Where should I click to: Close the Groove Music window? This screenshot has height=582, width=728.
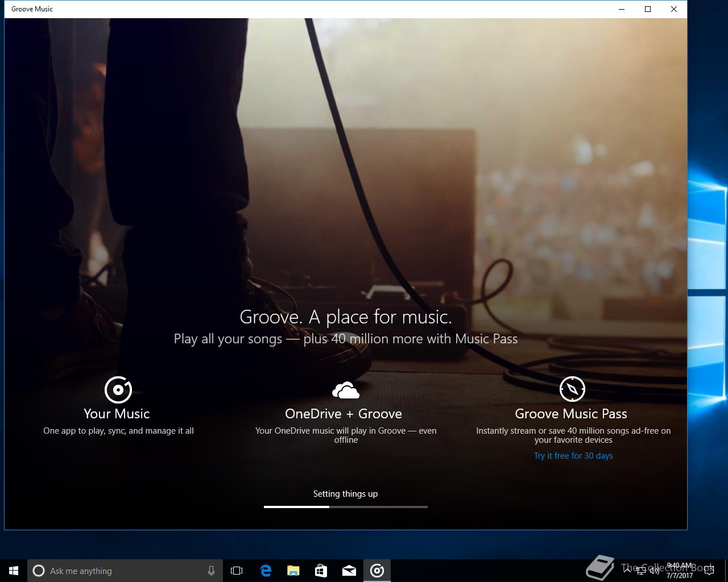point(674,9)
